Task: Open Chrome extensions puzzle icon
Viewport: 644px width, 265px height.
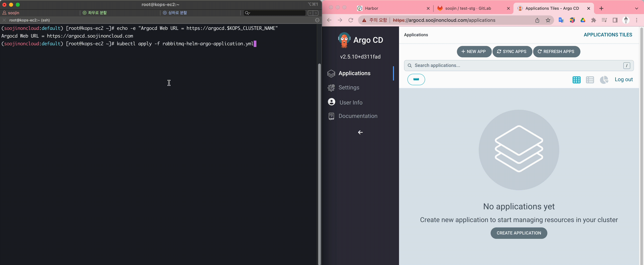Action: tap(593, 20)
